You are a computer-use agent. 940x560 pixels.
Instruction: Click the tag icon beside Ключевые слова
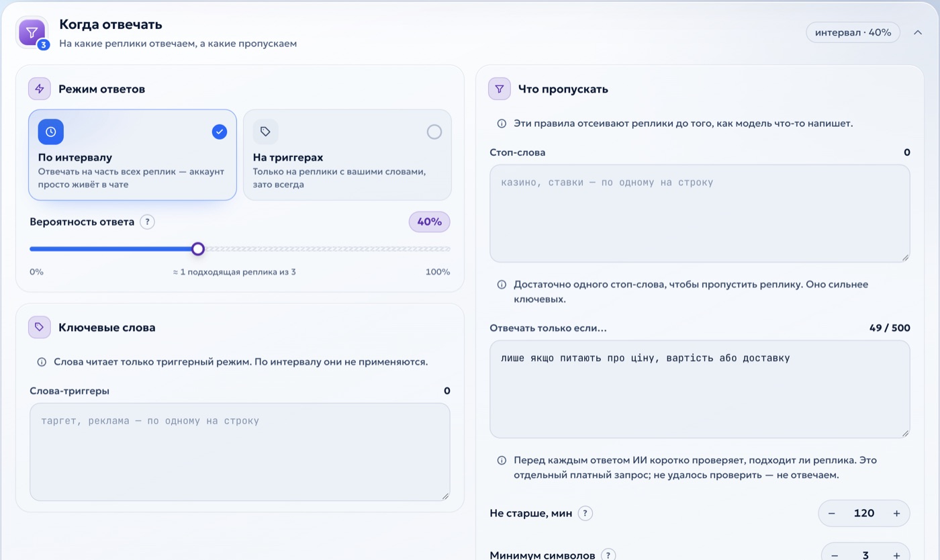(x=40, y=327)
